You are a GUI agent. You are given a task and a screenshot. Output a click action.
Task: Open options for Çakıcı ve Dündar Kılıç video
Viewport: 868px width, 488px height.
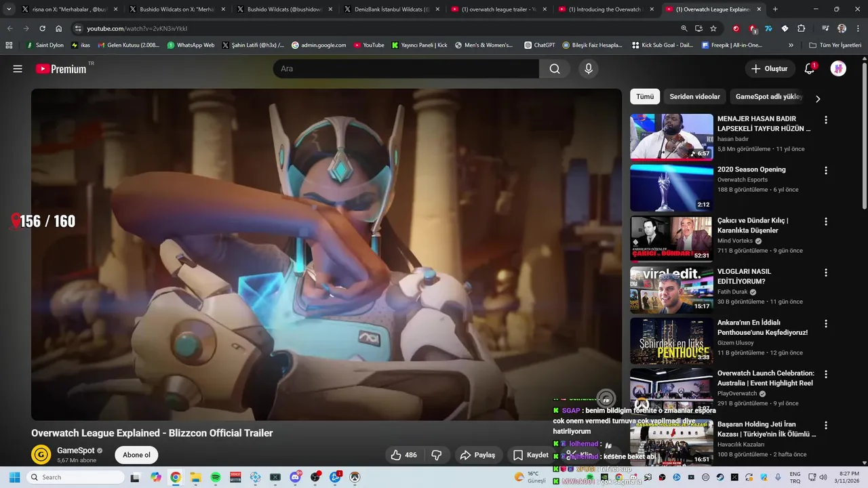[x=826, y=222]
